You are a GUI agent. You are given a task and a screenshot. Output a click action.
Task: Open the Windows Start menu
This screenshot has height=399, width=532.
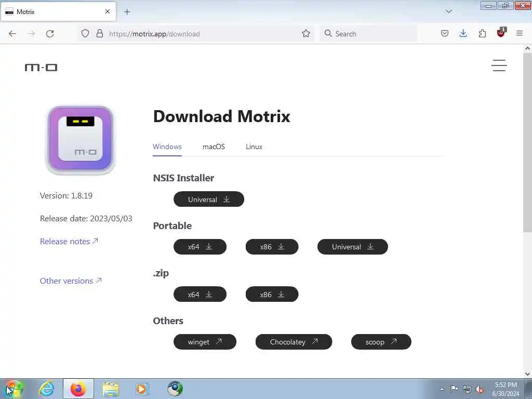click(14, 389)
